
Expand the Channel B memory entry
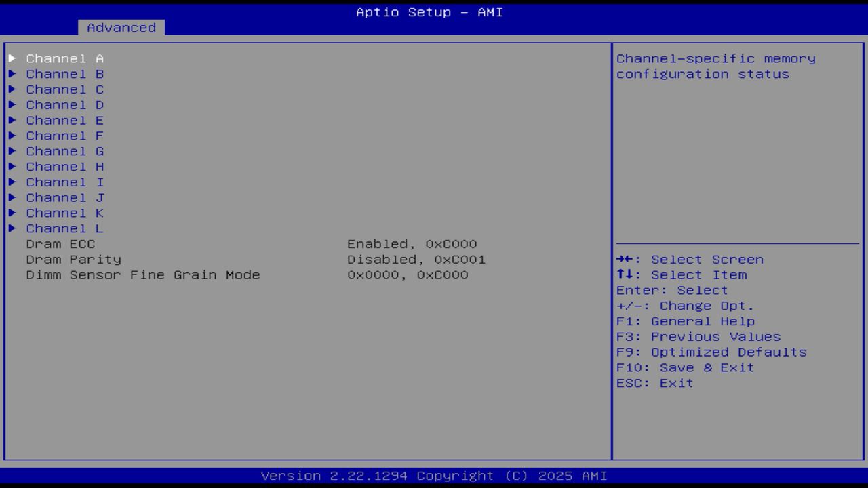[64, 74]
